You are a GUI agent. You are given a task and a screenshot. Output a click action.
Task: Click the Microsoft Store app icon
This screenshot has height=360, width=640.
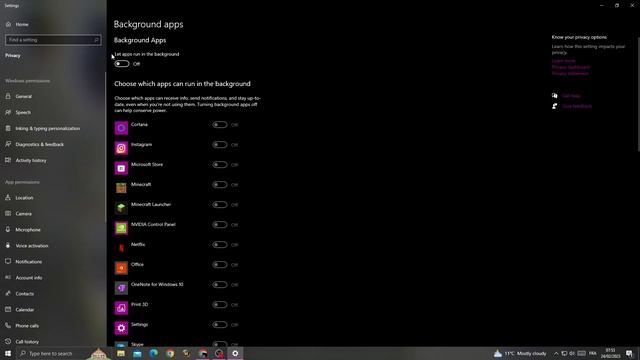point(121,168)
